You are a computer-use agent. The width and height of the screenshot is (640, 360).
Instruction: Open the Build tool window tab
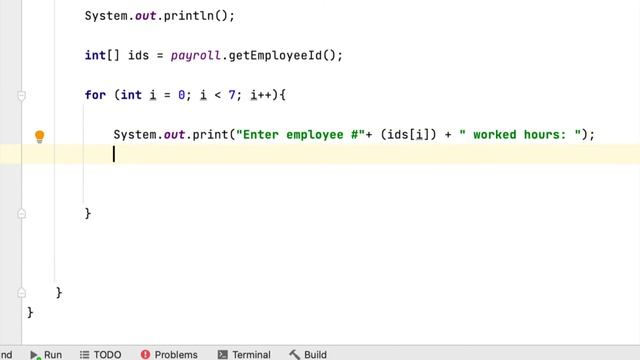coord(308,354)
